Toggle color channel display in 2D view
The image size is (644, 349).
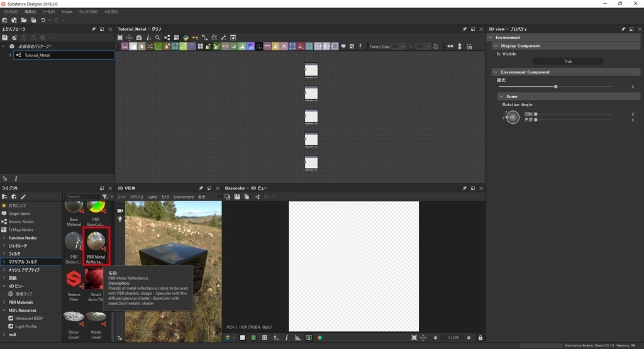[253, 338]
